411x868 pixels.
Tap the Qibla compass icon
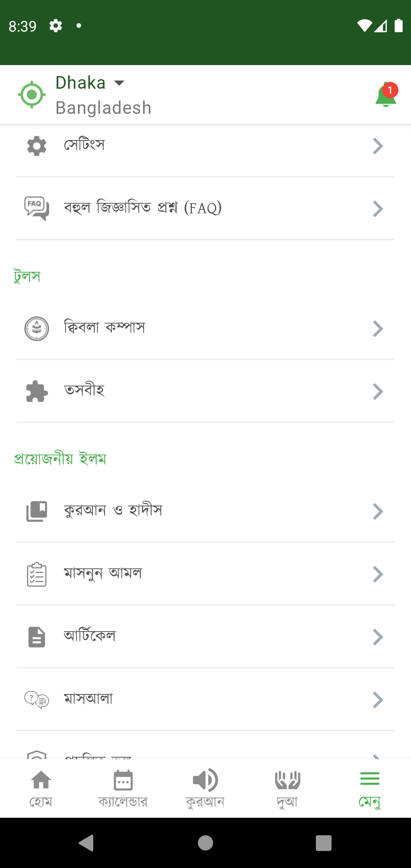[37, 329]
